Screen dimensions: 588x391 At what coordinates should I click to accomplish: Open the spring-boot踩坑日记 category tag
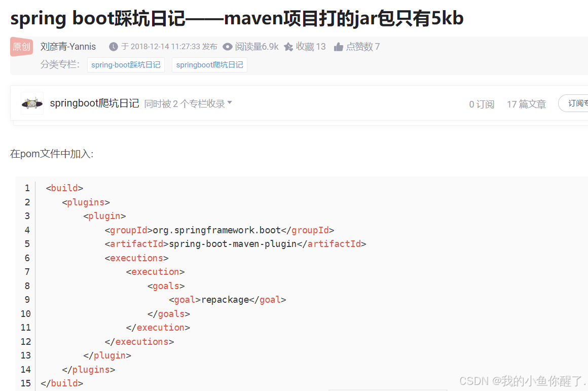(x=126, y=65)
